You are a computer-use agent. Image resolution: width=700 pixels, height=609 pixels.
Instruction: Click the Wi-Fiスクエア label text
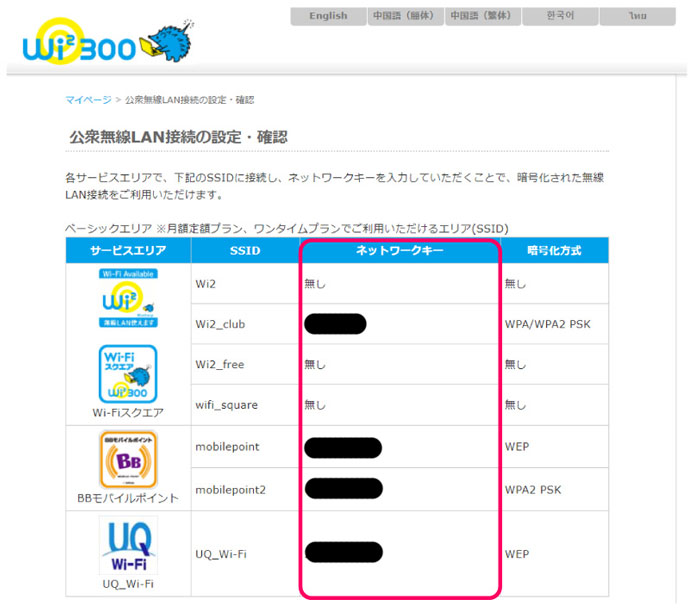click(128, 413)
